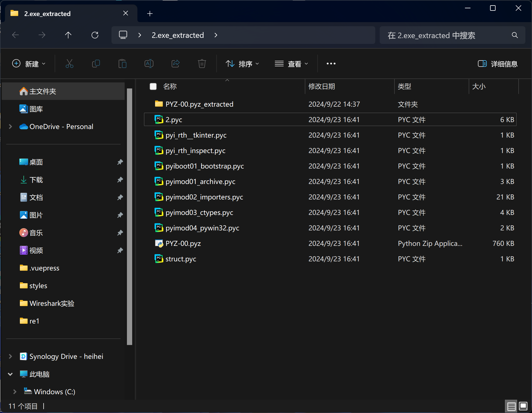Go back with the left arrow
Image resolution: width=532 pixels, height=413 pixels.
[x=15, y=35]
